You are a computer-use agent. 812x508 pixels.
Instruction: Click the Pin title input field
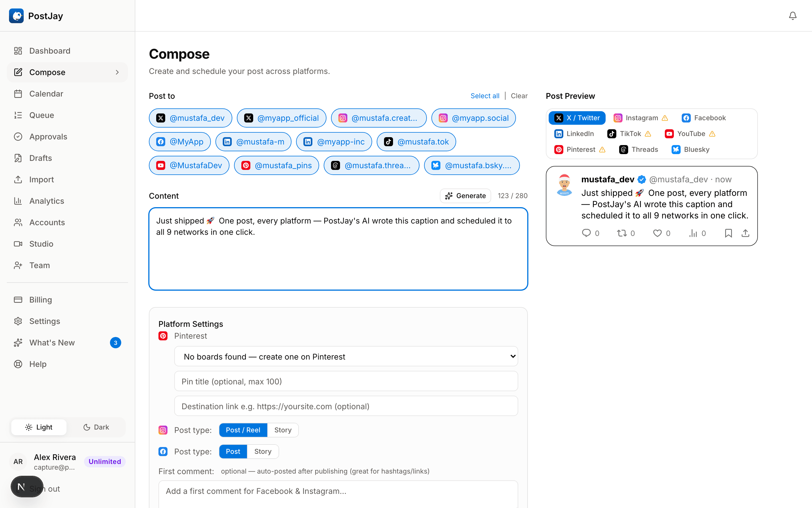coord(346,381)
